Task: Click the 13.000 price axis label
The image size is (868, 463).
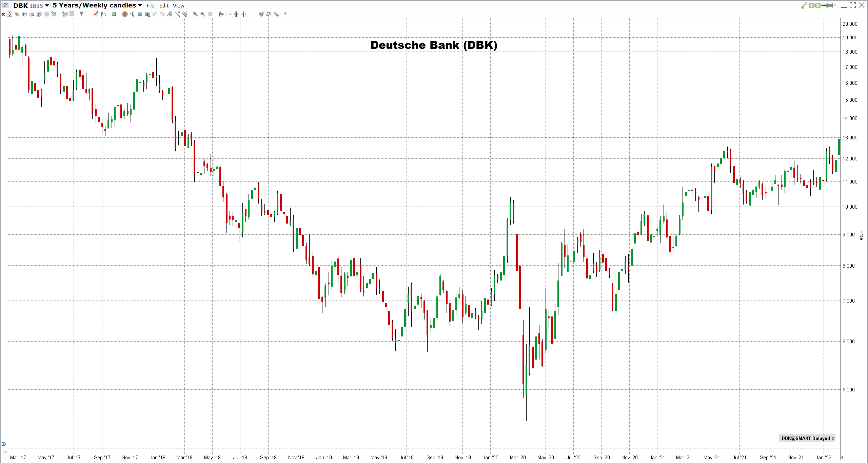Action: [850, 137]
